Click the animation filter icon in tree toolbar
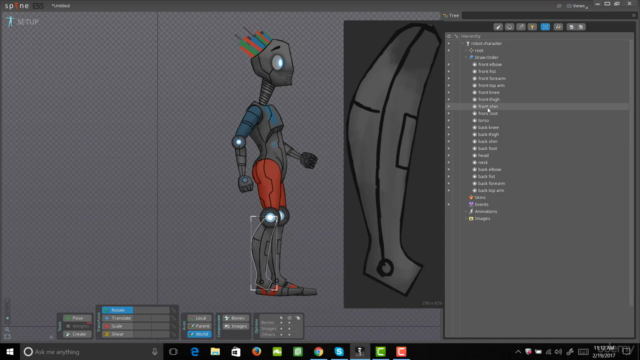Screen dimensions: 640x360 (558, 27)
